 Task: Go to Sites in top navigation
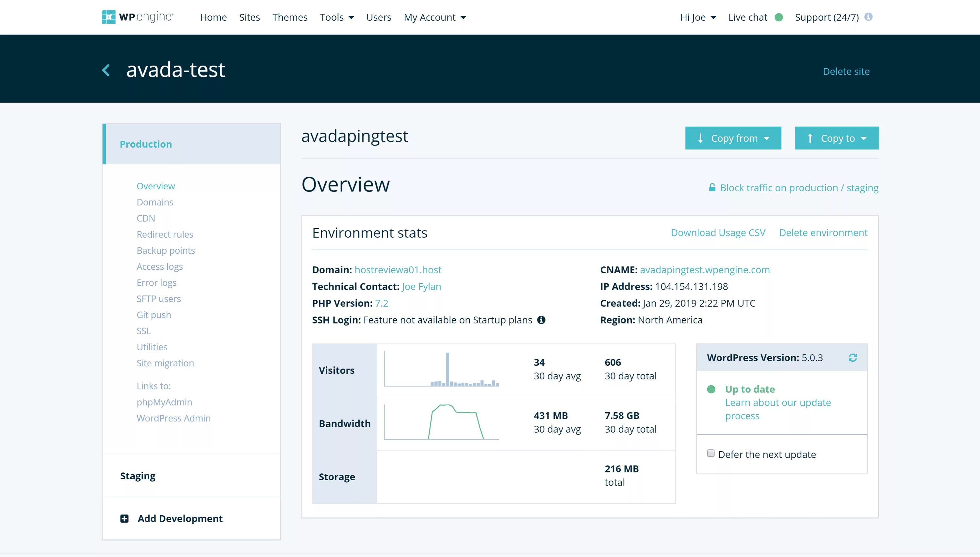pyautogui.click(x=250, y=17)
